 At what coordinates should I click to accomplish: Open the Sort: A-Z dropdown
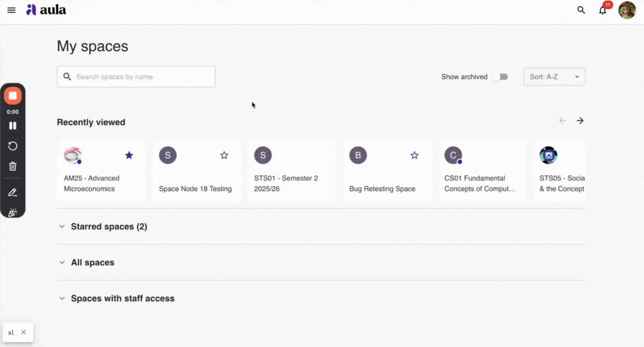tap(554, 77)
